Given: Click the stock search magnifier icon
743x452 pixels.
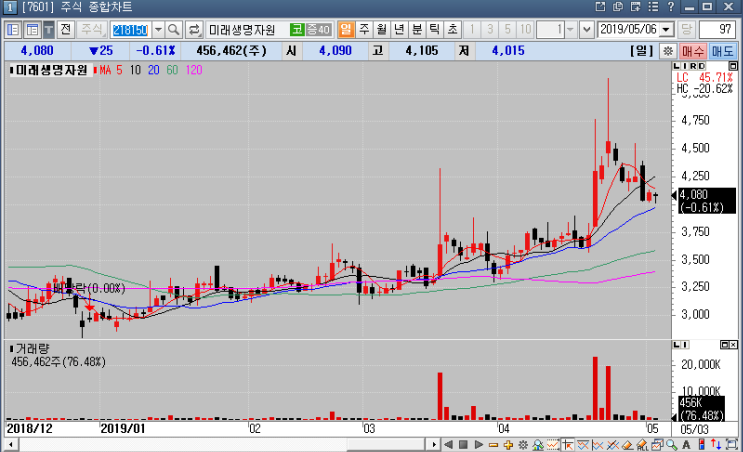Looking at the screenshot, I should pyautogui.click(x=174, y=30).
